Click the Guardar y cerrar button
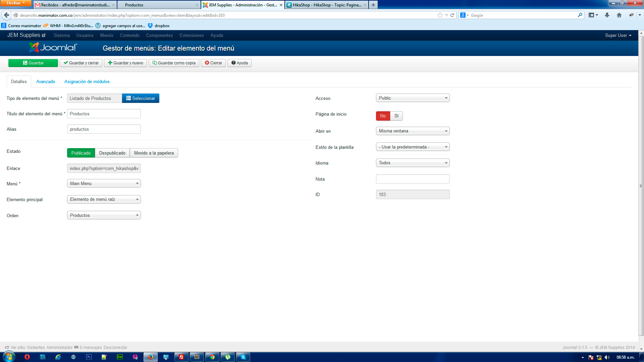This screenshot has height=362, width=644. (81, 63)
